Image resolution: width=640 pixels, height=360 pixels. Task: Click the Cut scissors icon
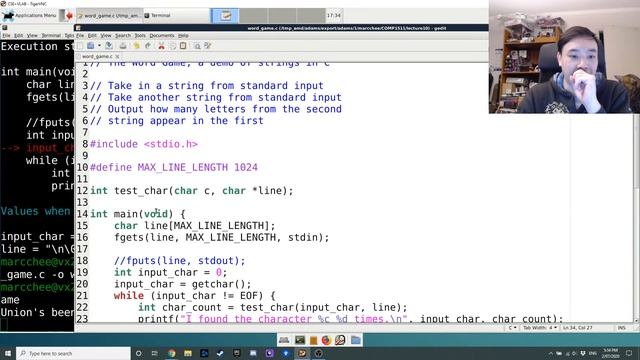[161, 46]
